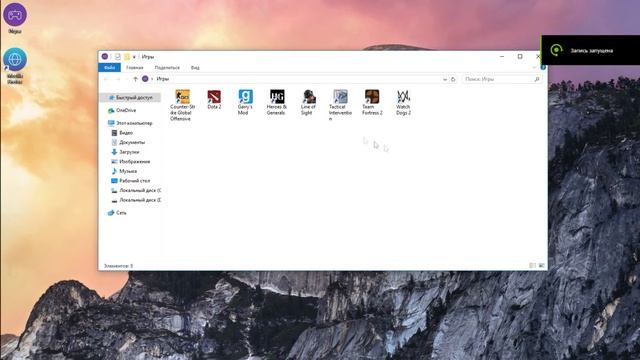Select Сеть in navigation pane
Image resolution: width=640 pixels, height=360 pixels.
pos(117,213)
